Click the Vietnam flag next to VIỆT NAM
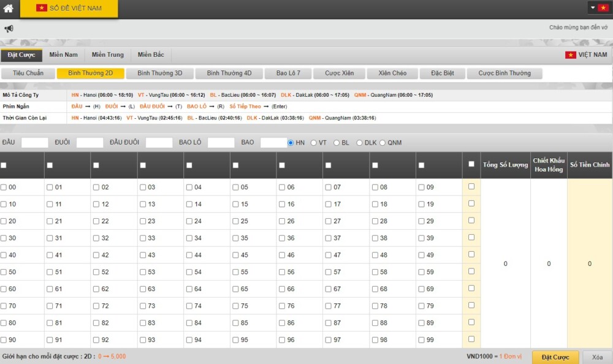This screenshot has height=364, width=613. pyautogui.click(x=570, y=55)
